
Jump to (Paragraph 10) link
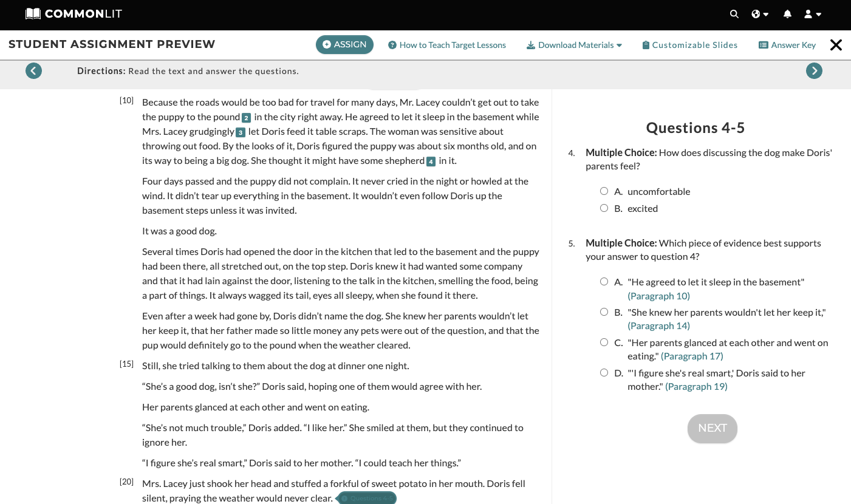(658, 296)
